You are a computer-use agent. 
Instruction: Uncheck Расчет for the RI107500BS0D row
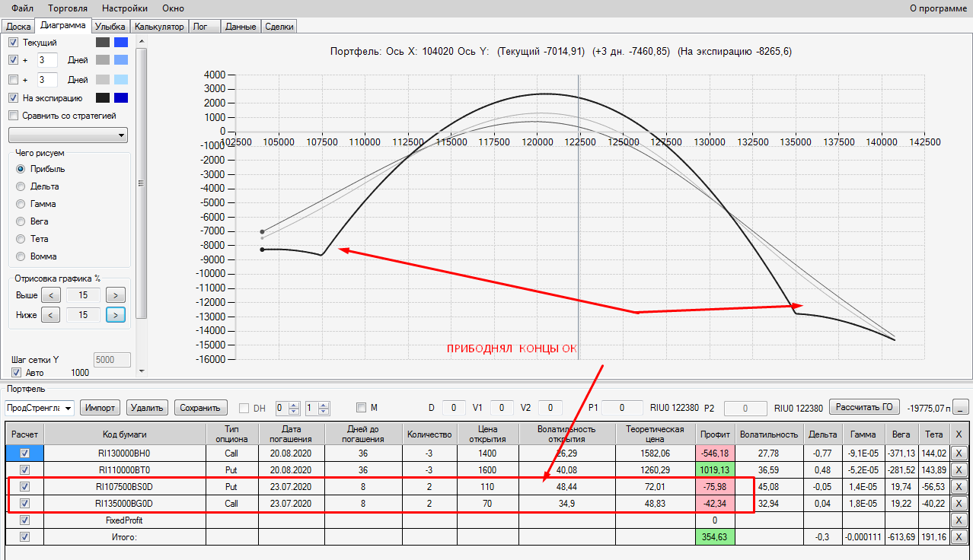(25, 486)
